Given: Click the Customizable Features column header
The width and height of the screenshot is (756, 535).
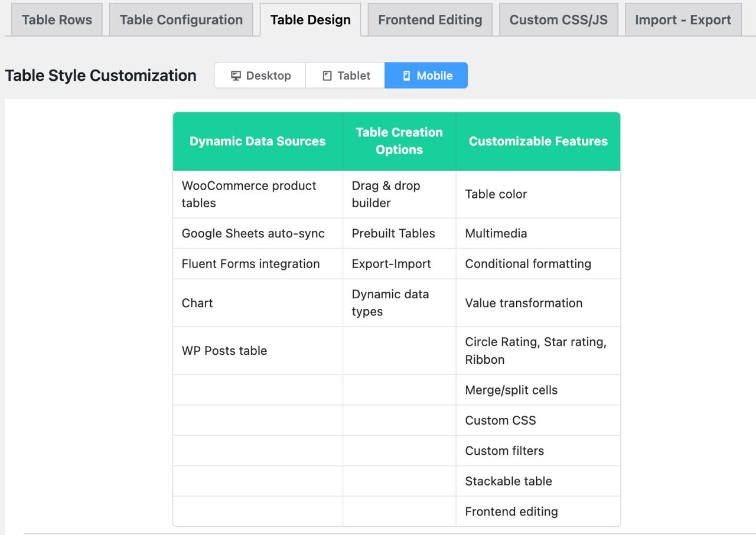Looking at the screenshot, I should (538, 141).
